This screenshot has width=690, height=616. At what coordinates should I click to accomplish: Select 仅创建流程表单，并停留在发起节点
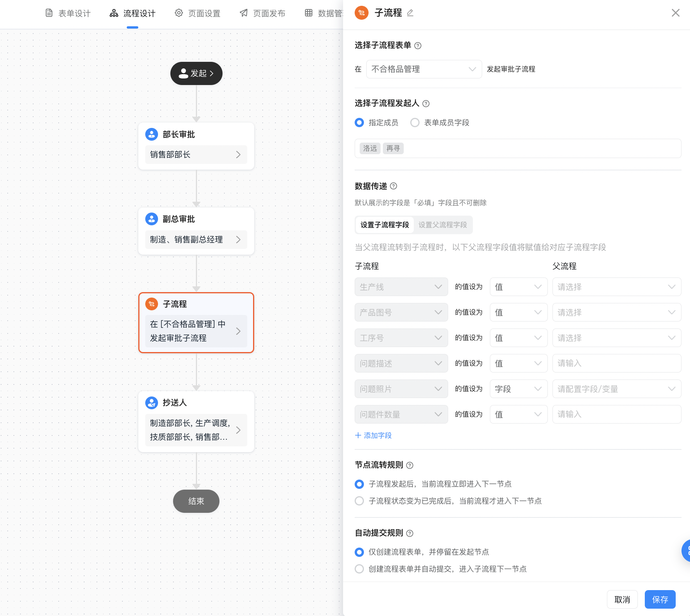click(x=359, y=552)
